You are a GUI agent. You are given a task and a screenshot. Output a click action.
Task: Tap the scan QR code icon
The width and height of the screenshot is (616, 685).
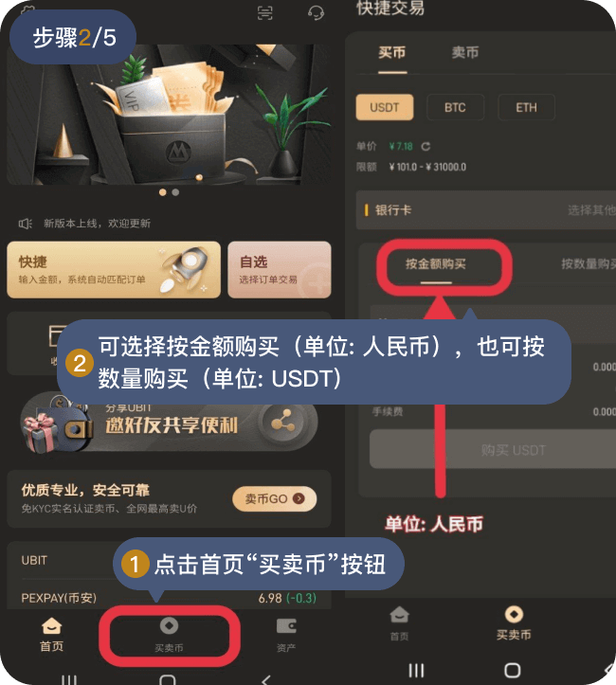pos(264,13)
